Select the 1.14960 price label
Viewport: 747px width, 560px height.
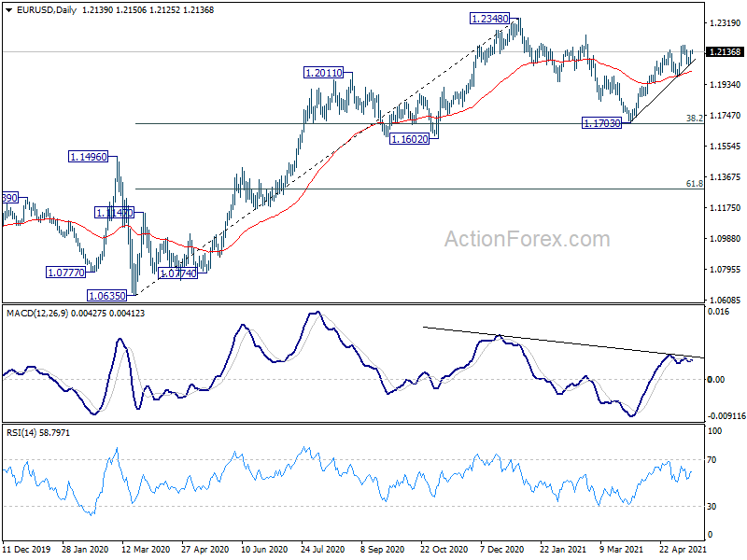pyautogui.click(x=88, y=157)
